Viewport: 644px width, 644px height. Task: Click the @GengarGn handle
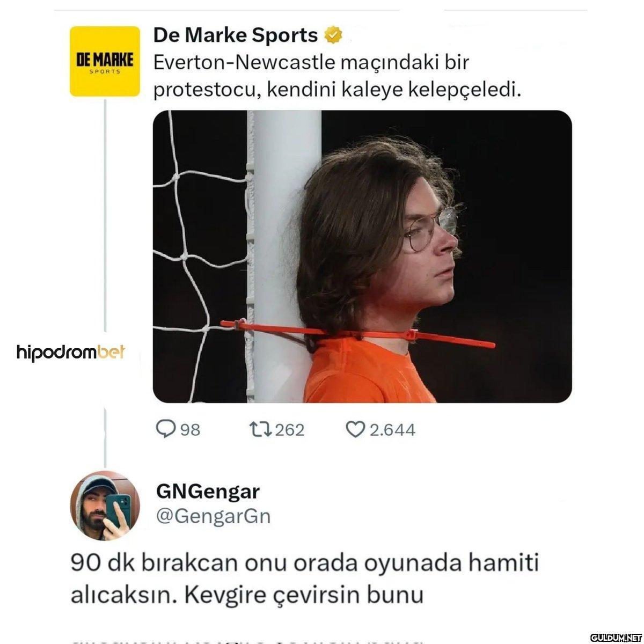coord(213,516)
